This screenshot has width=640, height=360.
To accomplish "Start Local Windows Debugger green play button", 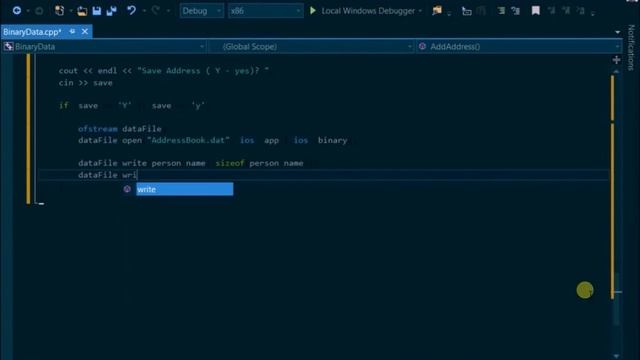I will point(313,11).
